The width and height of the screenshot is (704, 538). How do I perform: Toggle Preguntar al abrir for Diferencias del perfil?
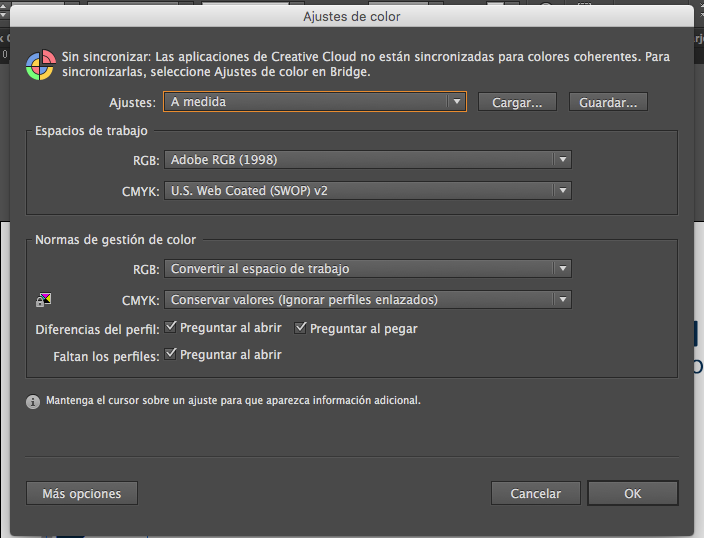170,327
